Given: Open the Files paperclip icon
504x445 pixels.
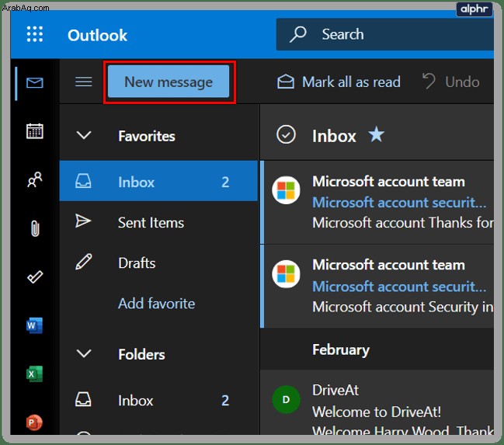Looking at the screenshot, I should pos(35,228).
